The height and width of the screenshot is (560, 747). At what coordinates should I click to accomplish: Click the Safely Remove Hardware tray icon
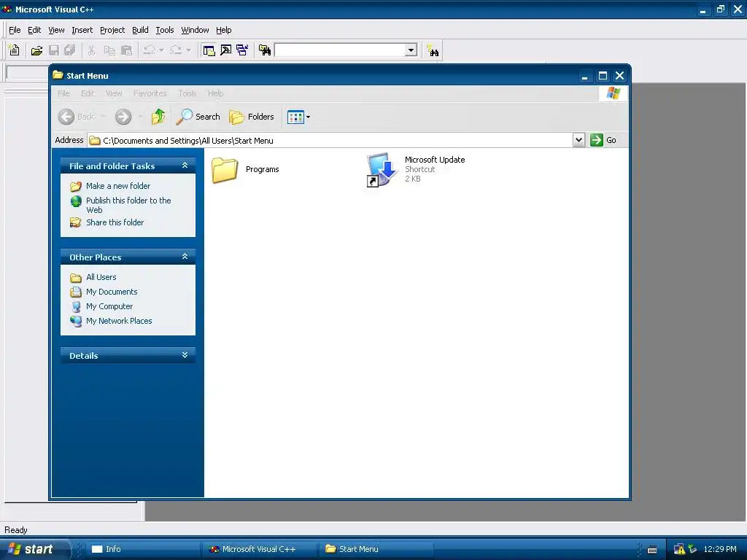[693, 549]
